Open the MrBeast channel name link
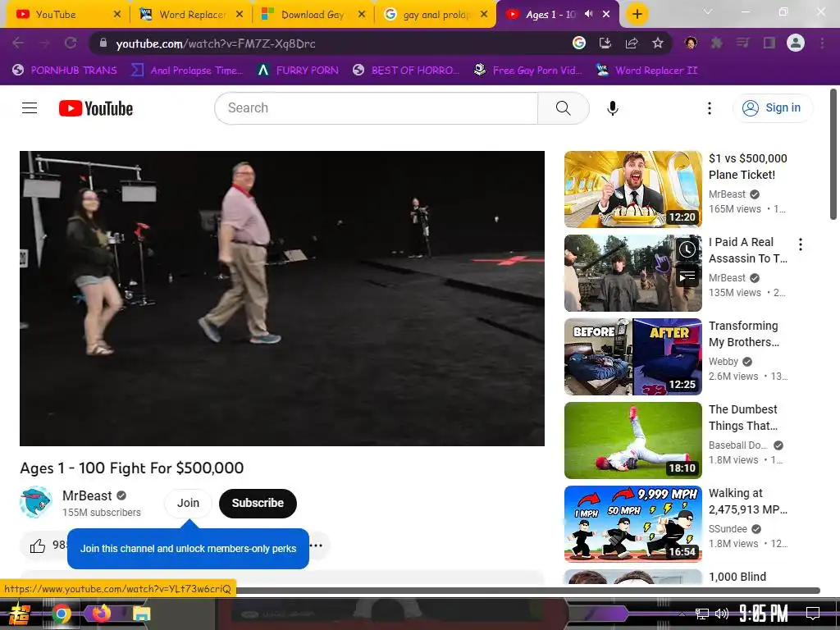This screenshot has height=630, width=840. (87, 495)
